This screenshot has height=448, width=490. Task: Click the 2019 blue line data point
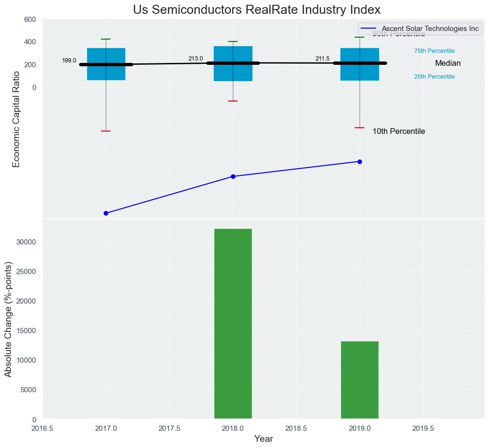[360, 162]
